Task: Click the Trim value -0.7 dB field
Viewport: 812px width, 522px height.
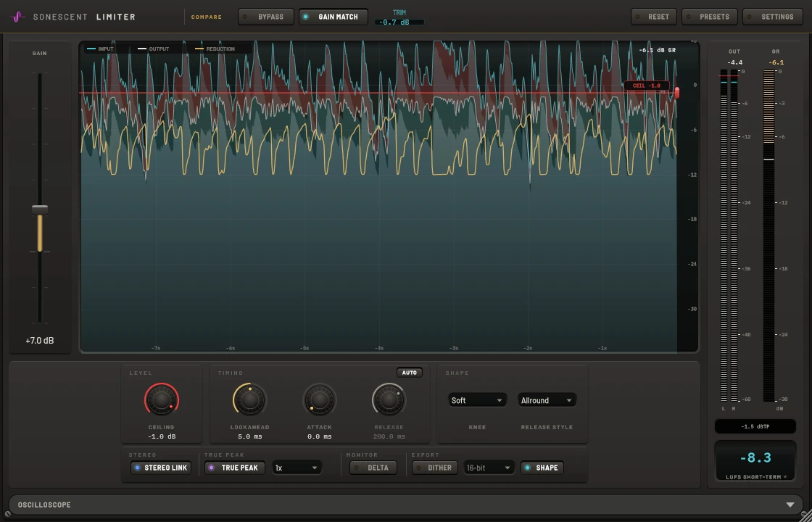Action: click(x=399, y=22)
